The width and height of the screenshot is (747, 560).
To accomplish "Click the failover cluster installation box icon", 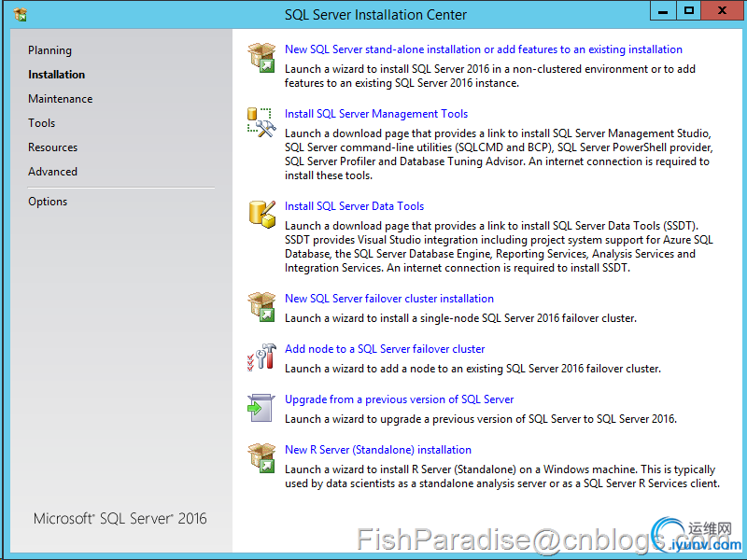I will 261,307.
